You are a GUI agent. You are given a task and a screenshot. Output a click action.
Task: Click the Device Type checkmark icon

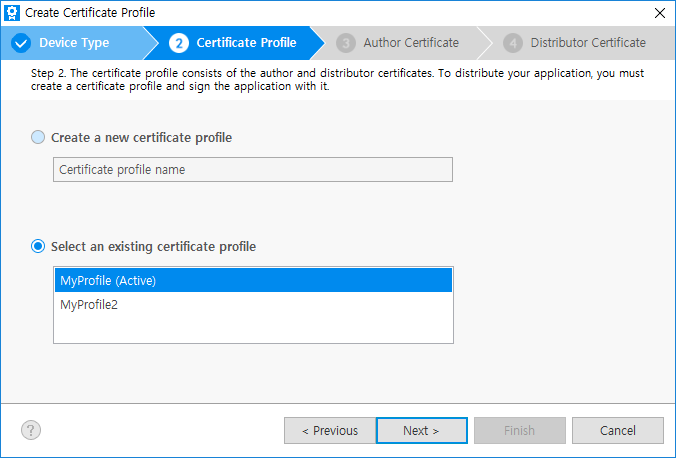pyautogui.click(x=21, y=43)
